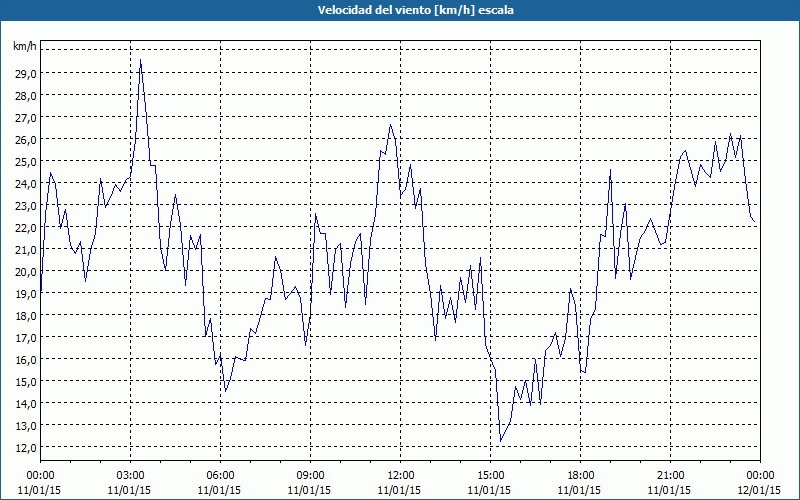
Task: Select the "29,0" y-axis value
Action: pyautogui.click(x=26, y=73)
